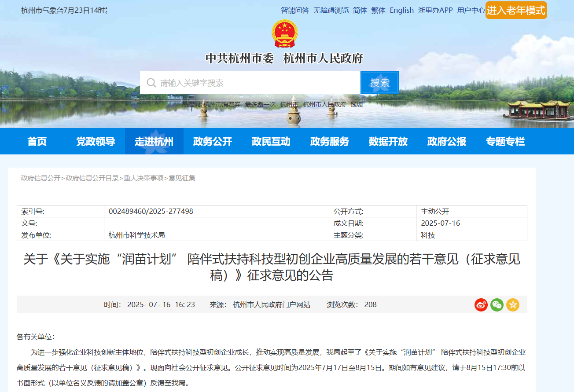Open the 意见征集 breadcrumb link
The image size is (574, 392).
182,178
